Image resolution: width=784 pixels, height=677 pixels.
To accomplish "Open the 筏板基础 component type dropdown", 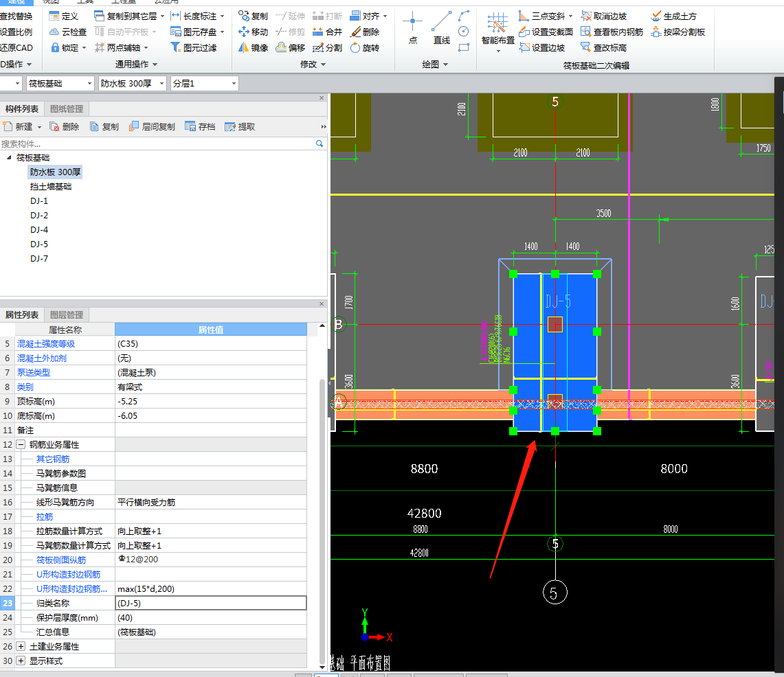I will [x=60, y=84].
